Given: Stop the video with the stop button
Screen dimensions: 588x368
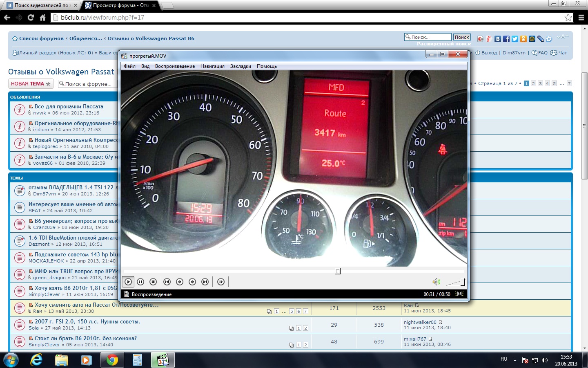Looking at the screenshot, I should click(153, 282).
